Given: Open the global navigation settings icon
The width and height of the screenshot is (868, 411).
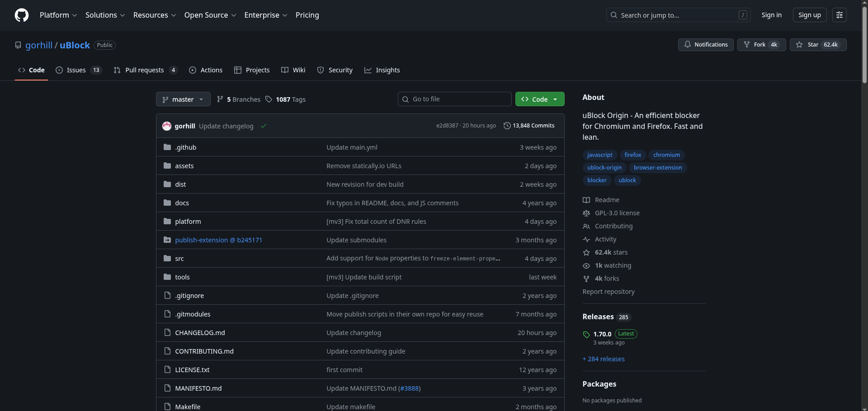Looking at the screenshot, I should (839, 15).
